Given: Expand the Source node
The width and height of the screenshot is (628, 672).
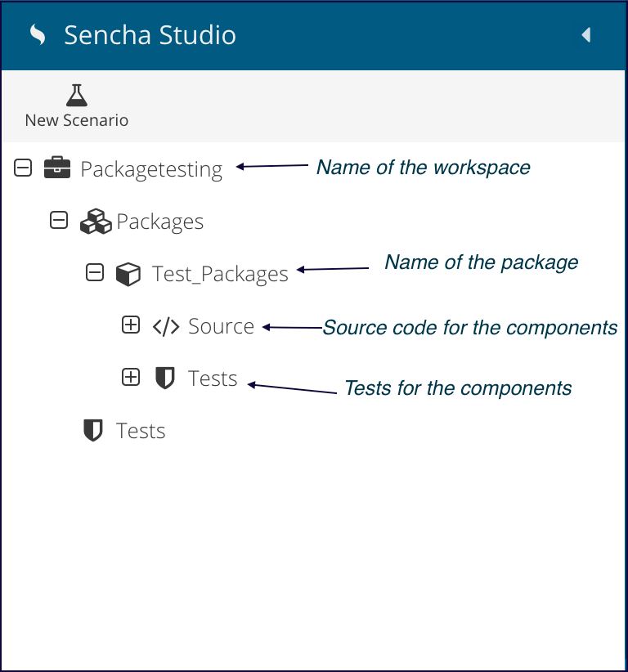Looking at the screenshot, I should (x=131, y=325).
